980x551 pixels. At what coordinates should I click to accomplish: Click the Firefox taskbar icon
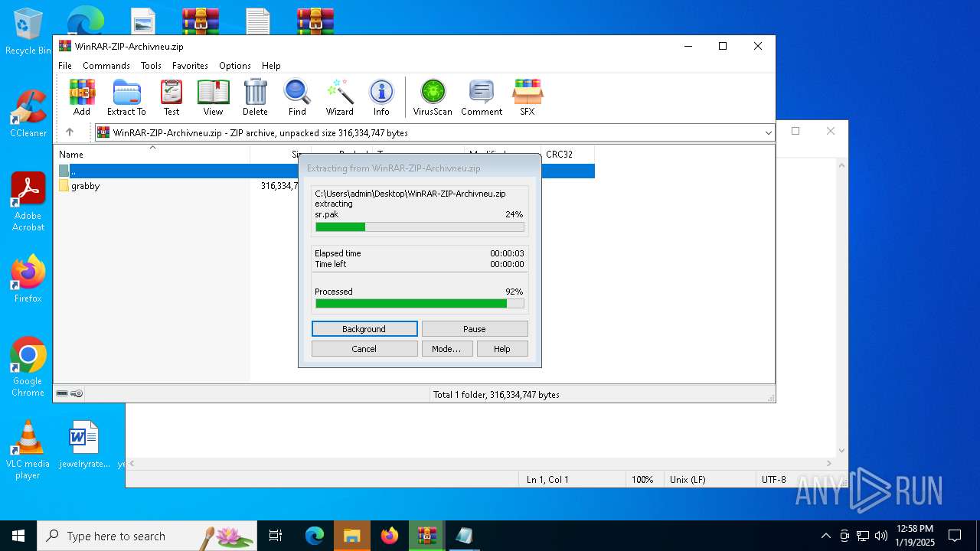(x=390, y=536)
